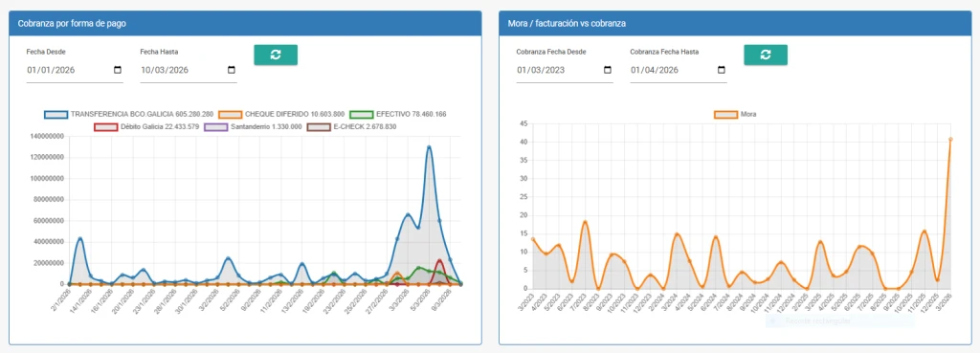This screenshot has height=353, width=980.
Task: Click the Cobranza Fecha Hasta field 01/04/2026
Action: [679, 71]
